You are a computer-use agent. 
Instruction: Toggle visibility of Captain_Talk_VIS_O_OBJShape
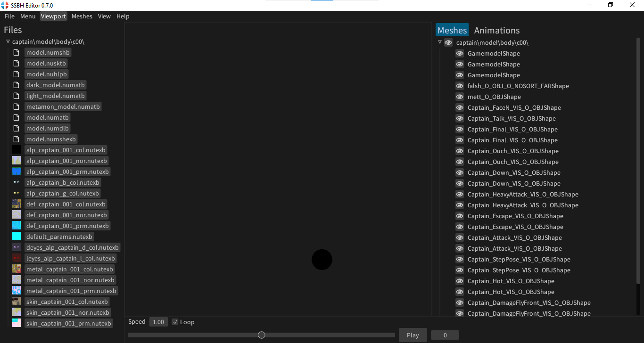(460, 118)
